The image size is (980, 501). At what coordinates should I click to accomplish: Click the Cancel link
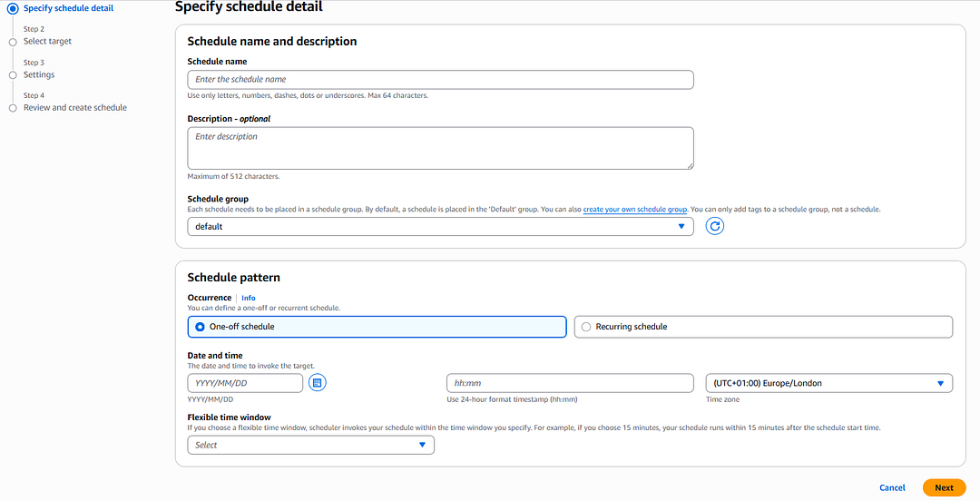pos(892,488)
